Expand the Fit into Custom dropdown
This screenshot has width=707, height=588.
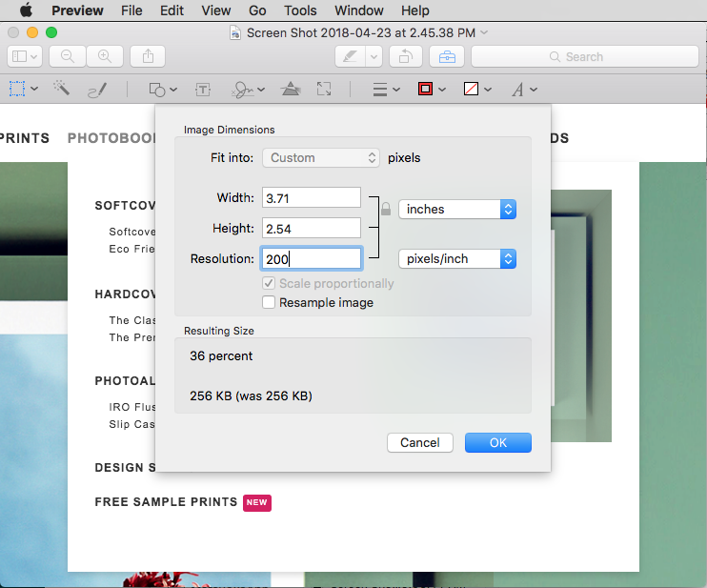[321, 158]
